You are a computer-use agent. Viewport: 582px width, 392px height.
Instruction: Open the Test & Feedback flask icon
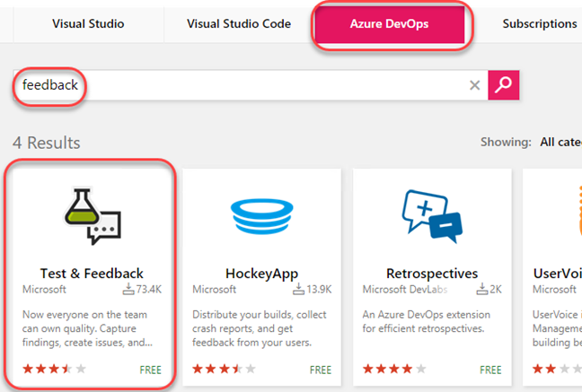(93, 216)
